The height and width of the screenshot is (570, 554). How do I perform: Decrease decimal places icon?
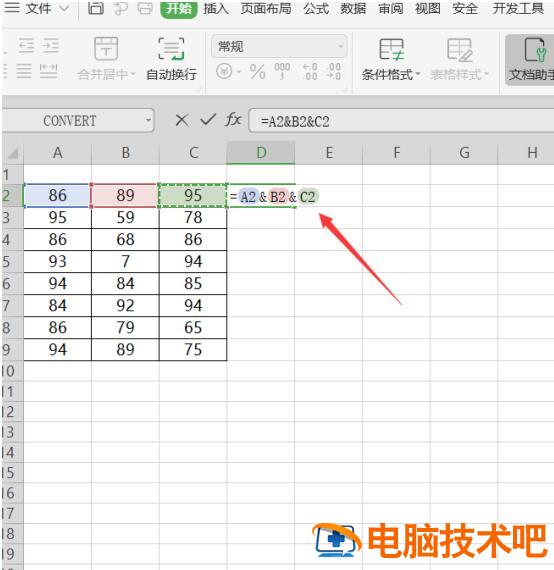[333, 71]
